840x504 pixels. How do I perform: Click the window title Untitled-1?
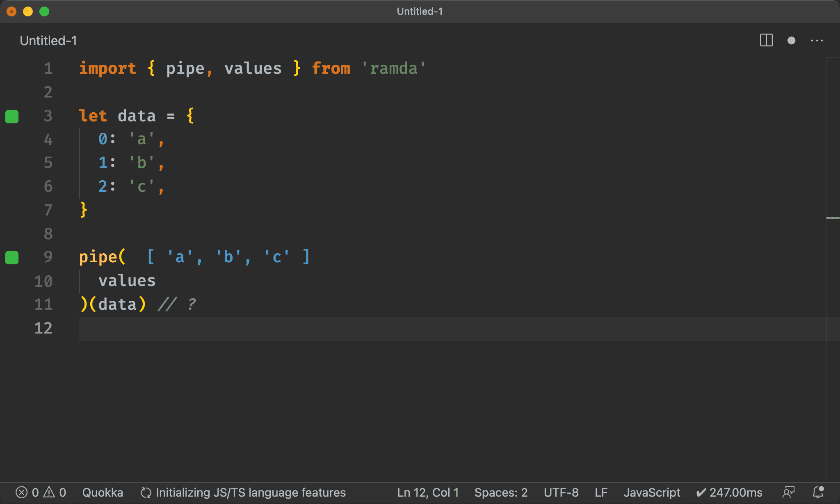point(420,11)
